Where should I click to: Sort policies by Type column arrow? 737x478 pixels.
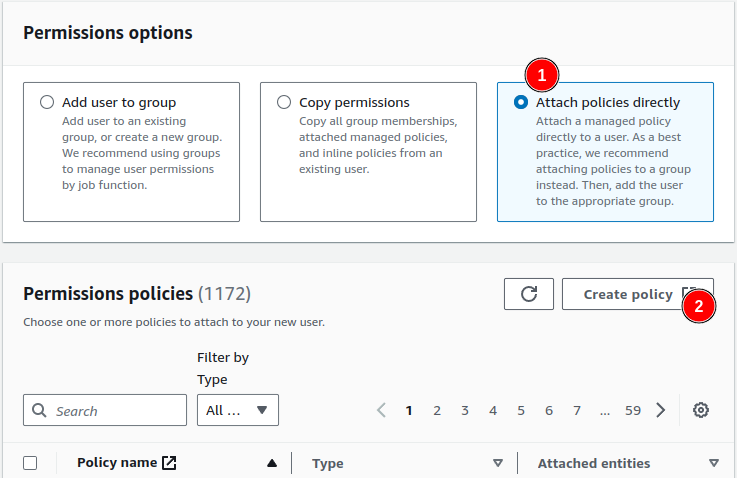point(498,463)
